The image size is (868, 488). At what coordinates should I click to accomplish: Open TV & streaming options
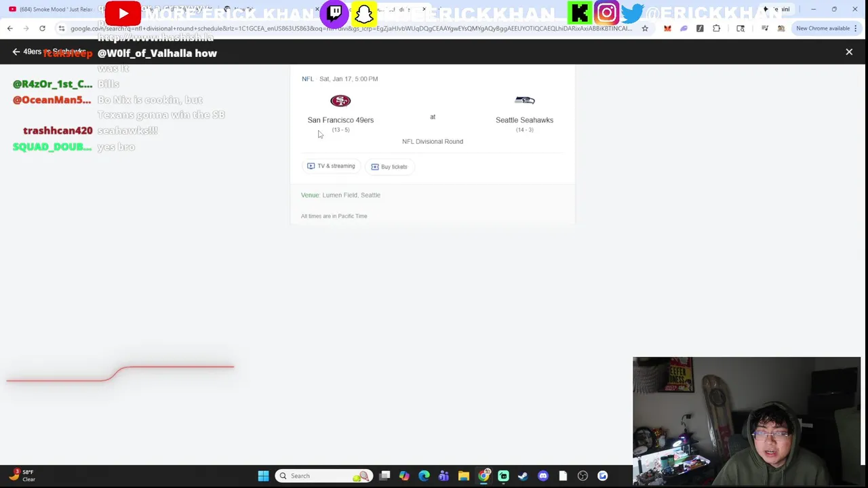tap(331, 166)
